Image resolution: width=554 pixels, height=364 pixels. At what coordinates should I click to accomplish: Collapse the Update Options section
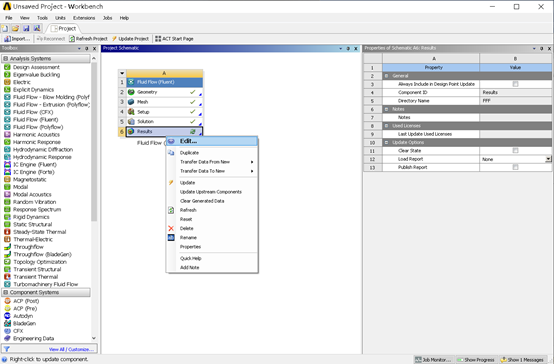(x=386, y=142)
